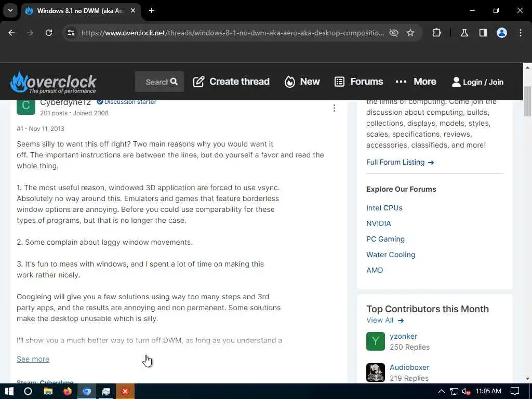
Task: View site information icon in address bar
Action: (71, 33)
